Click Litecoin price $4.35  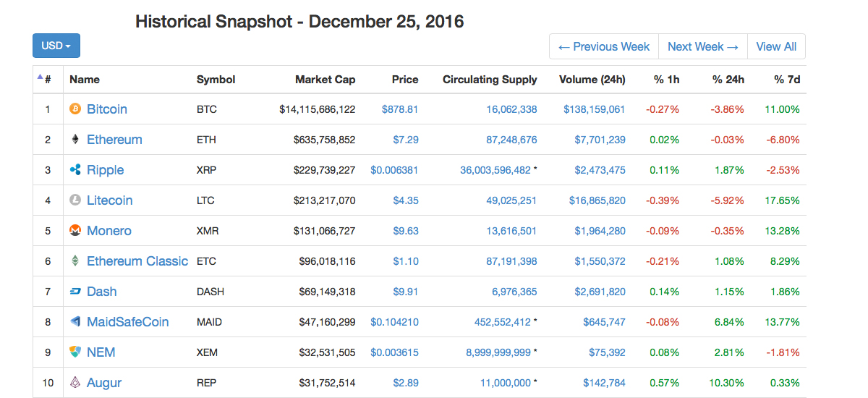click(405, 200)
